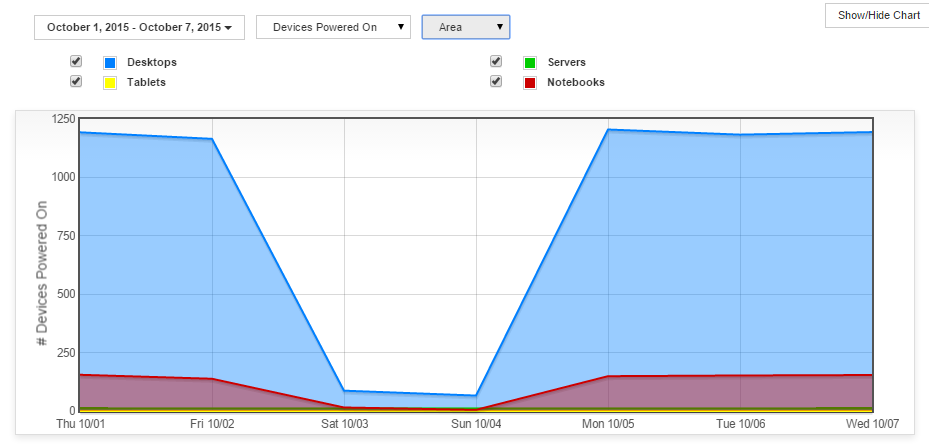This screenshot has width=929, height=448.
Task: Click the yellow Tablets color swatch
Action: 110,82
